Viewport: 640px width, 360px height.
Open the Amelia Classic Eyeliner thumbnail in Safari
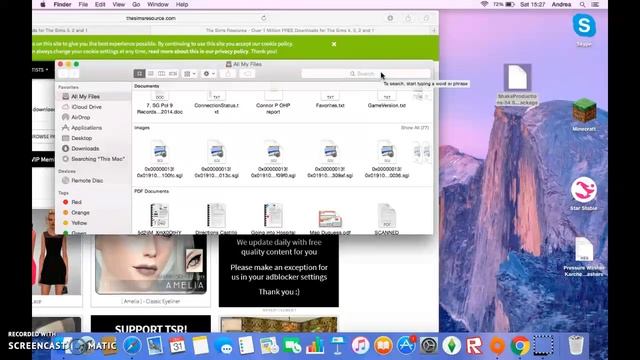[x=151, y=264]
